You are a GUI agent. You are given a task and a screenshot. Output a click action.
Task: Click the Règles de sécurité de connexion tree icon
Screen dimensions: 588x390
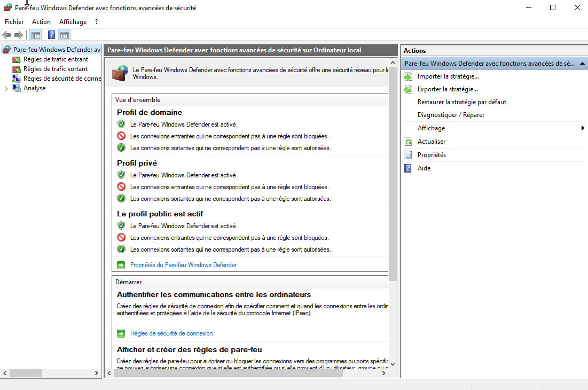click(17, 79)
